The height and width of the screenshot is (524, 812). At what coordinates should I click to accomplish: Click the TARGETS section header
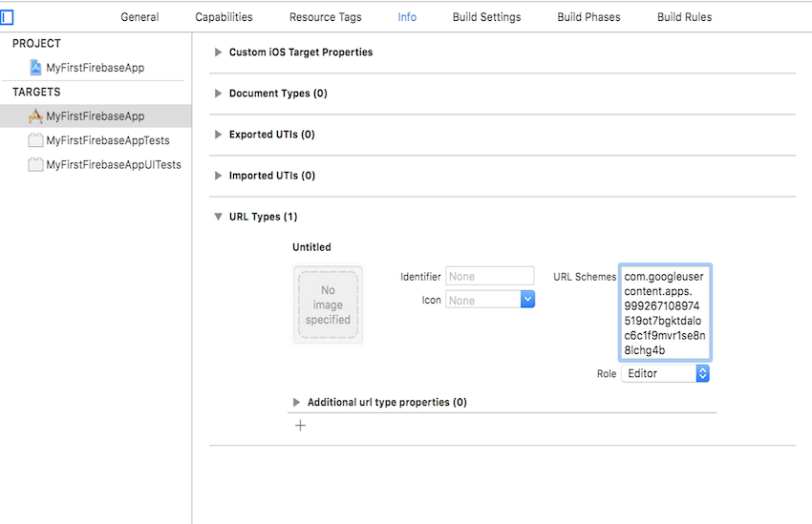pos(36,92)
